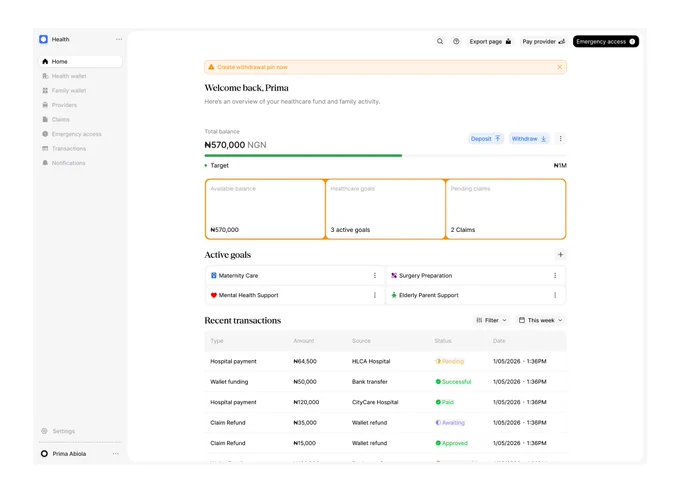Click the ₦1M target value

coord(560,166)
